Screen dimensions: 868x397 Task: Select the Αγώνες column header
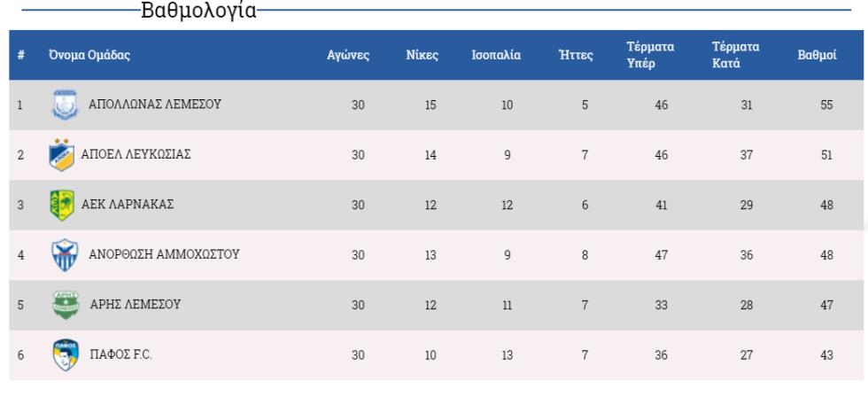click(348, 55)
